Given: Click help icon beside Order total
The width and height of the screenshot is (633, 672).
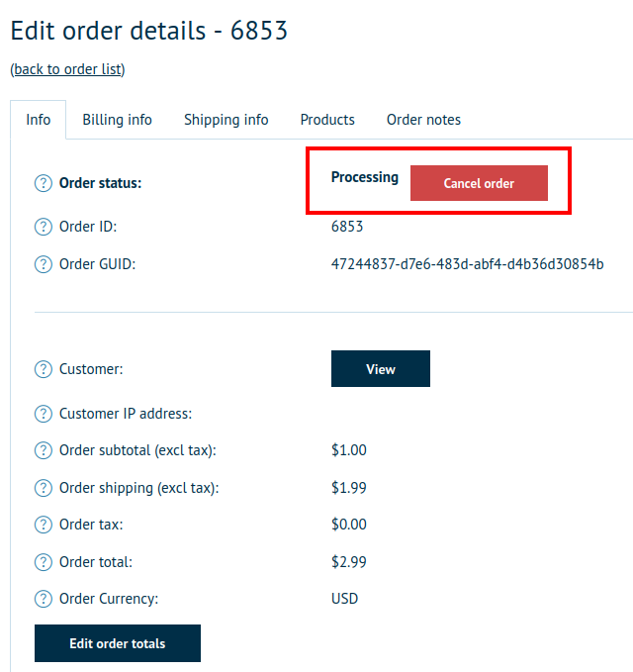Looking at the screenshot, I should (43, 562).
